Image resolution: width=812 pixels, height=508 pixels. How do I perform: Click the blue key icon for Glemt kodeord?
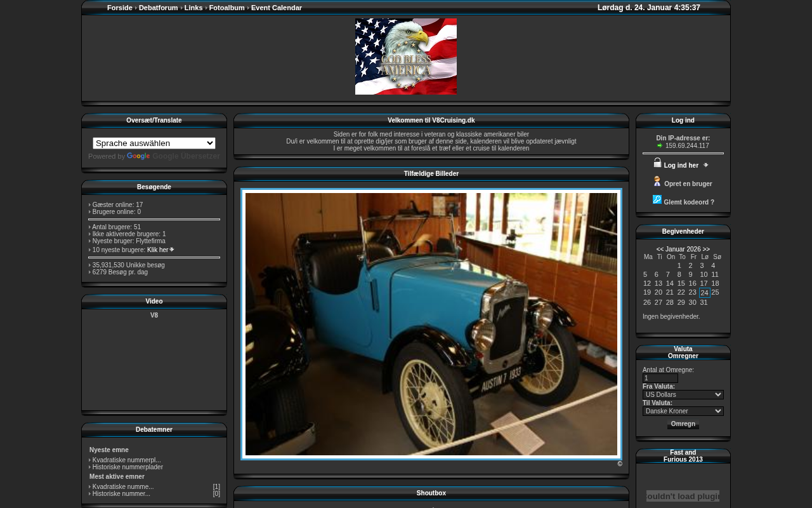pos(657,200)
